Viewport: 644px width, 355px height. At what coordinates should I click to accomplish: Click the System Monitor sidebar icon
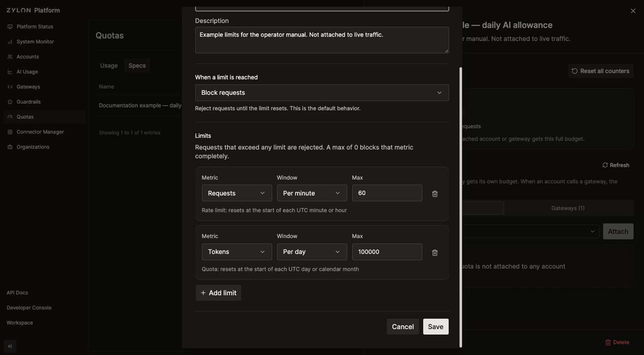coord(10,42)
